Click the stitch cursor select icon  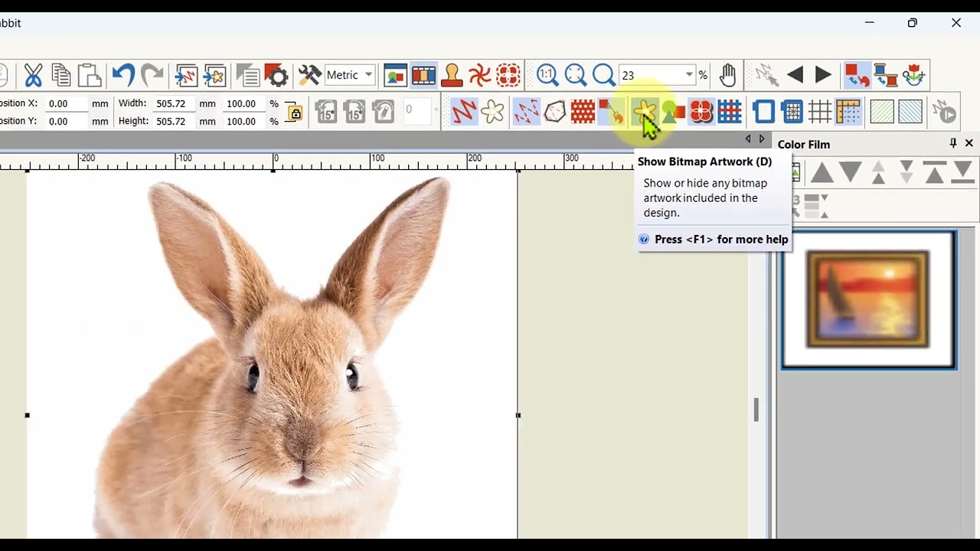click(766, 75)
